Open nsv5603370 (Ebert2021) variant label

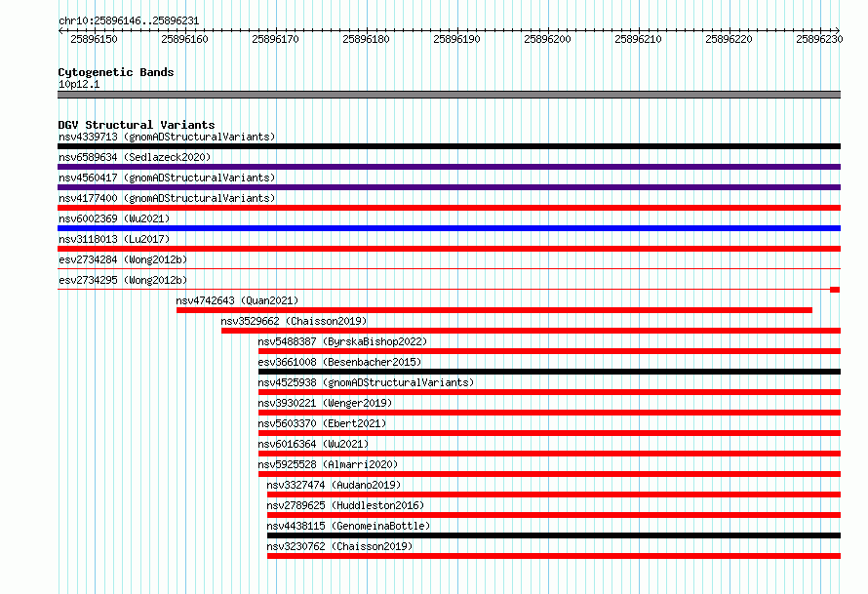click(322, 423)
